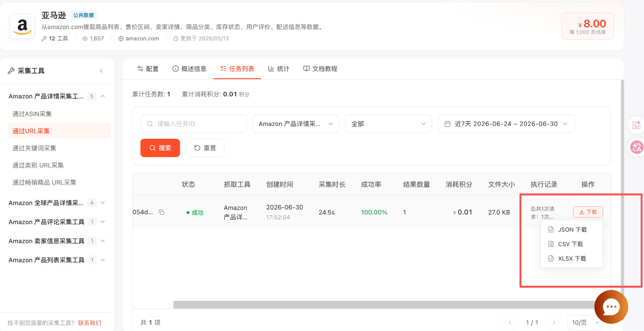This screenshot has width=644, height=331.
Task: Expand Amazon 全球产品详情采集 group
Action: pos(103,203)
